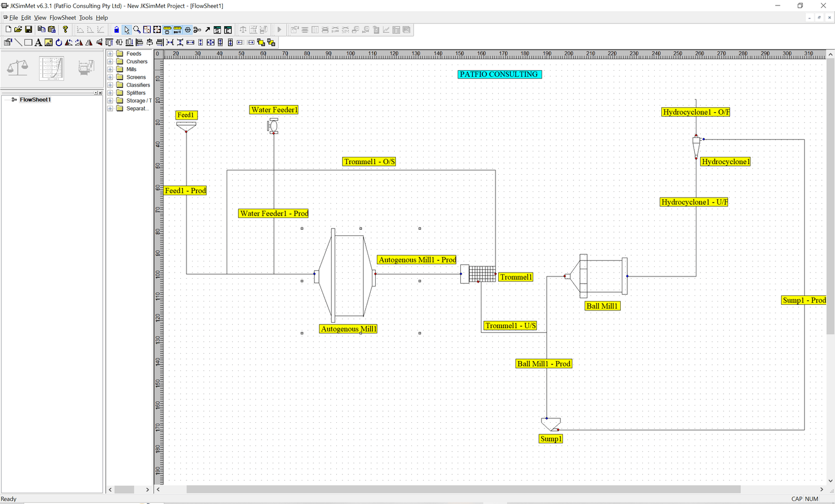
Task: Click the yellow help question mark icon
Action: [65, 29]
